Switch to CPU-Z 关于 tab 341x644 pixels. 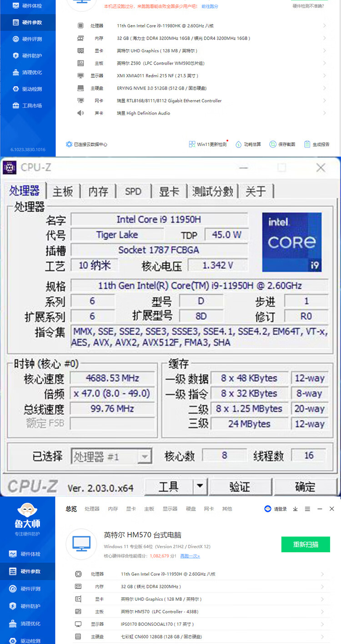pyautogui.click(x=256, y=192)
